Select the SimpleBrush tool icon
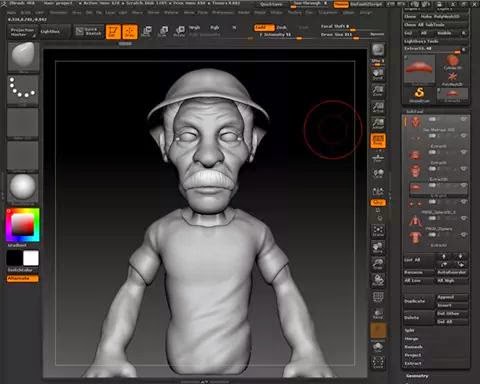 pyautogui.click(x=419, y=94)
